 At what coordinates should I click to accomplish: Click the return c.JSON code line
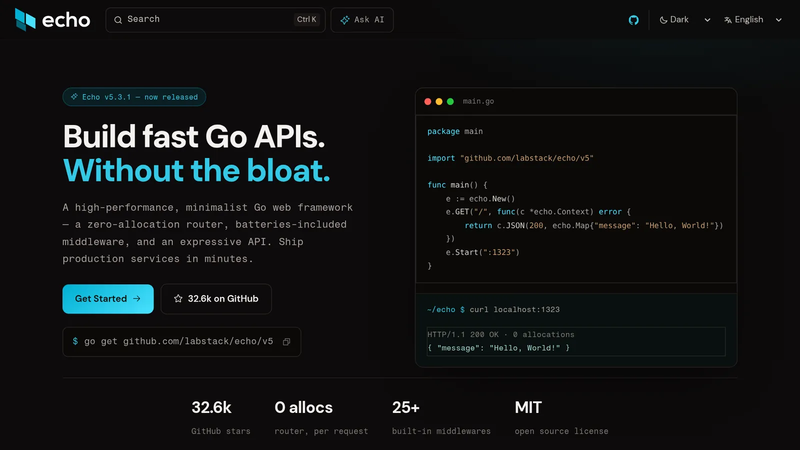point(594,226)
